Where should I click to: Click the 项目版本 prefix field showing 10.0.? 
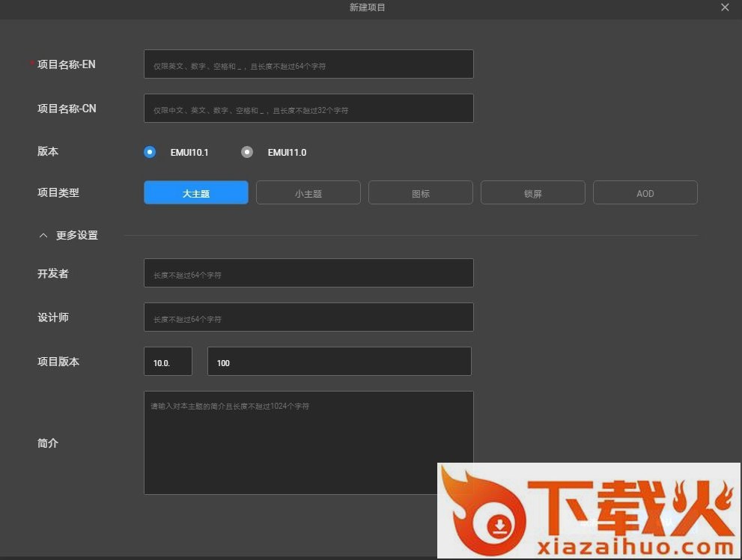168,362
